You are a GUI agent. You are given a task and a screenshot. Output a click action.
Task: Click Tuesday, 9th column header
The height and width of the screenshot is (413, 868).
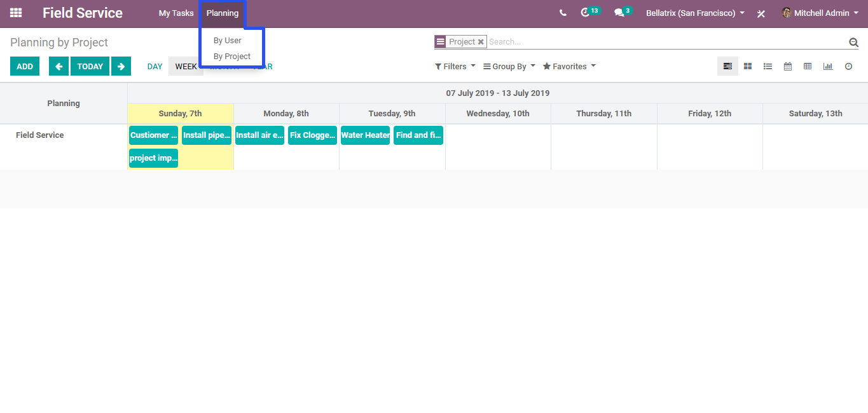(392, 114)
